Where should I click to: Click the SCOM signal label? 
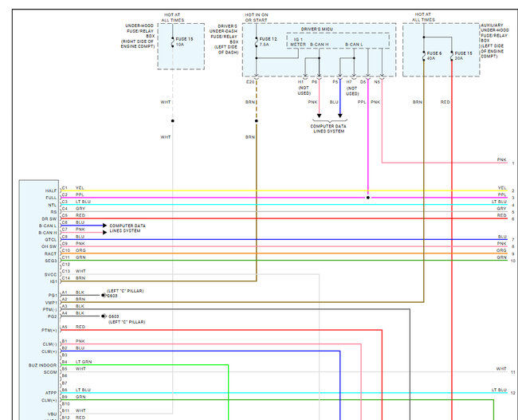tap(50, 372)
